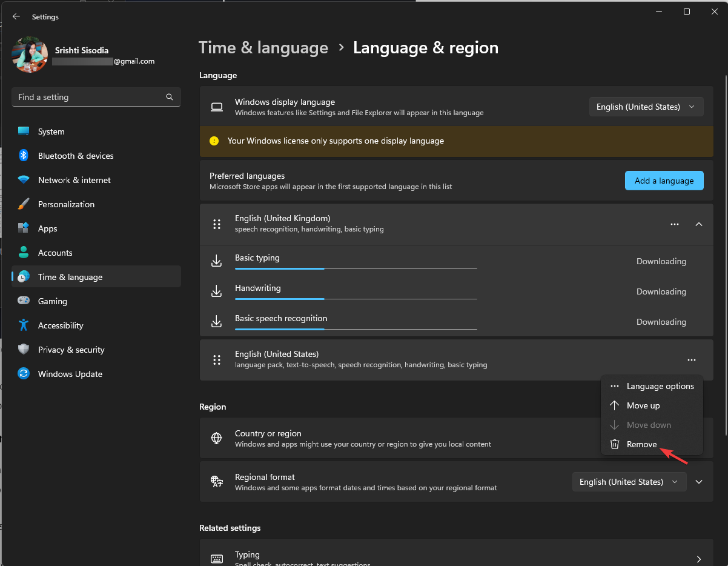The height and width of the screenshot is (566, 728).
Task: Click the back arrow in Settings title bar
Action: click(x=16, y=17)
